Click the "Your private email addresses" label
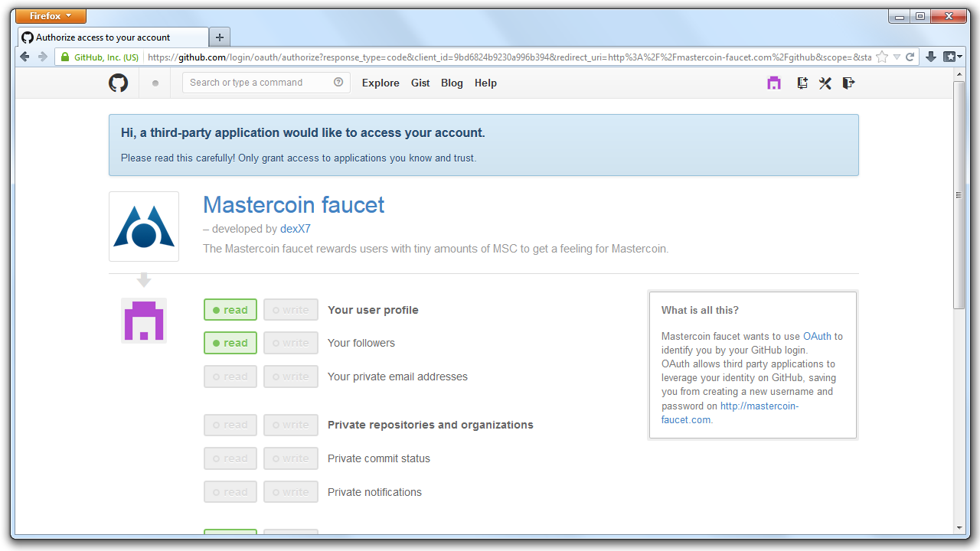The image size is (980, 551). pyautogui.click(x=397, y=377)
